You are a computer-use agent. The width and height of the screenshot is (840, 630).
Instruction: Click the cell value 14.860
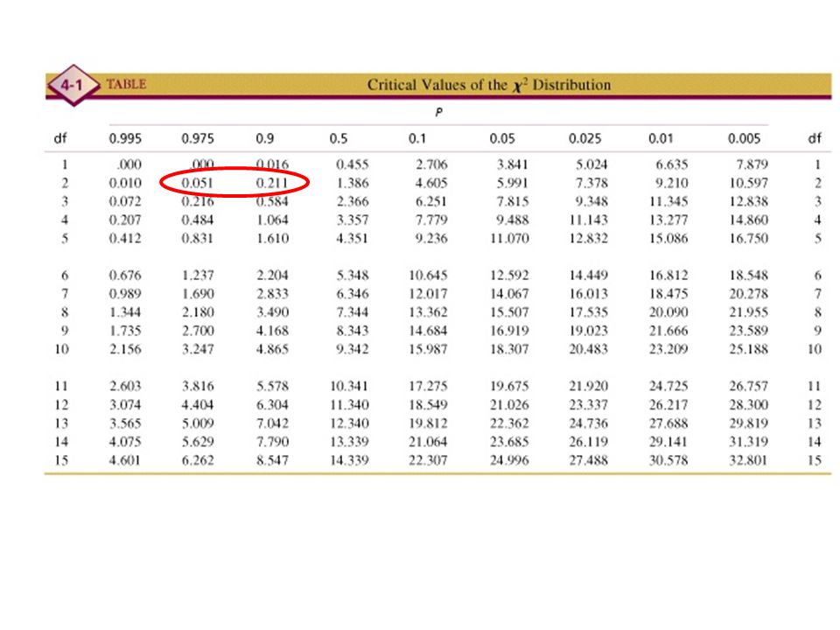click(x=748, y=220)
